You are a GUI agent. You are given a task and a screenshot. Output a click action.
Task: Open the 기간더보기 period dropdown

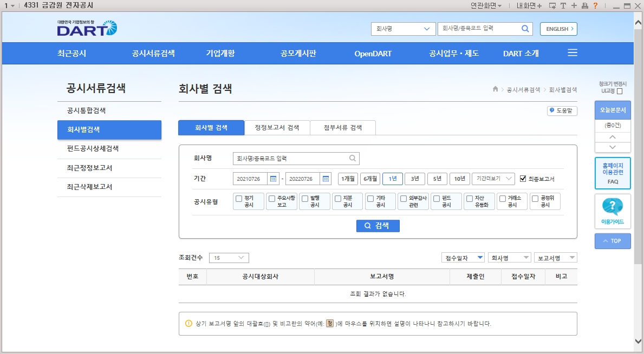click(x=493, y=179)
